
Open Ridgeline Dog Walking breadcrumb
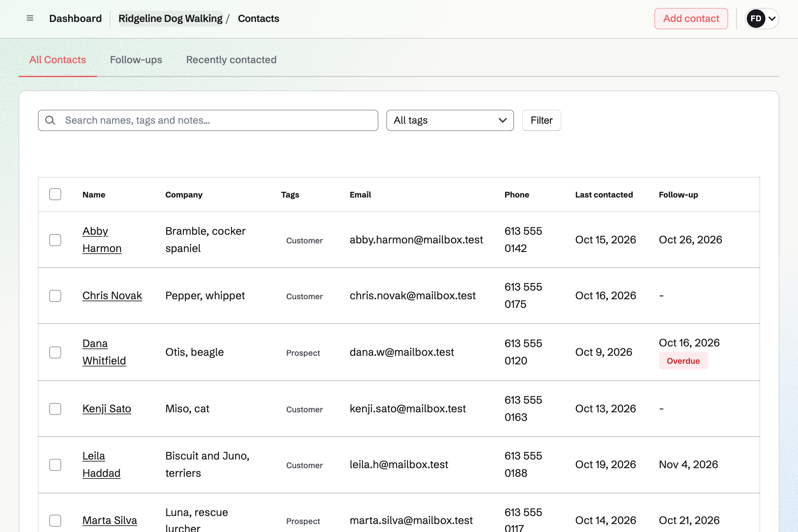coord(170,18)
